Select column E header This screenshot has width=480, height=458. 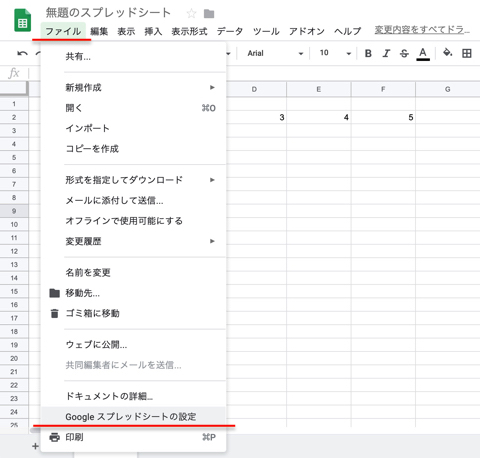click(319, 89)
